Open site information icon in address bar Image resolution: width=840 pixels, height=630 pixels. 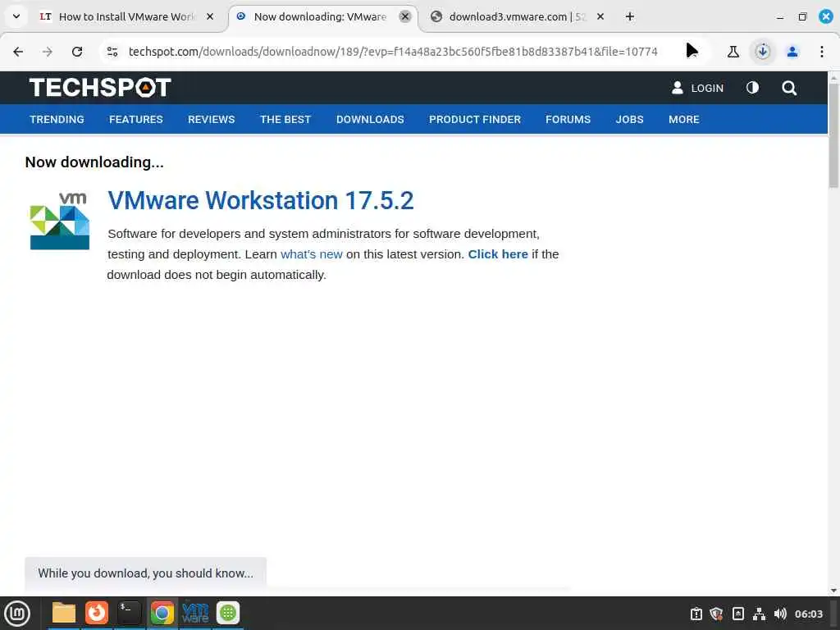[112, 52]
